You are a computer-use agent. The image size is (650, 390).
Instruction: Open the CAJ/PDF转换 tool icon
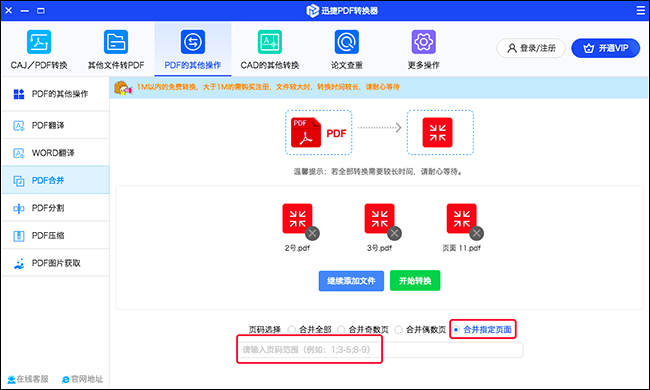[x=39, y=42]
